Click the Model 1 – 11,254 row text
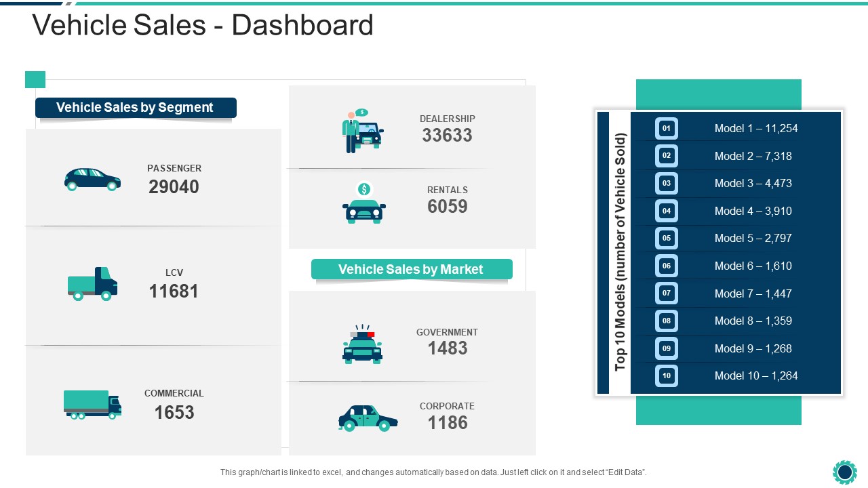The height and width of the screenshot is (488, 868). (756, 128)
